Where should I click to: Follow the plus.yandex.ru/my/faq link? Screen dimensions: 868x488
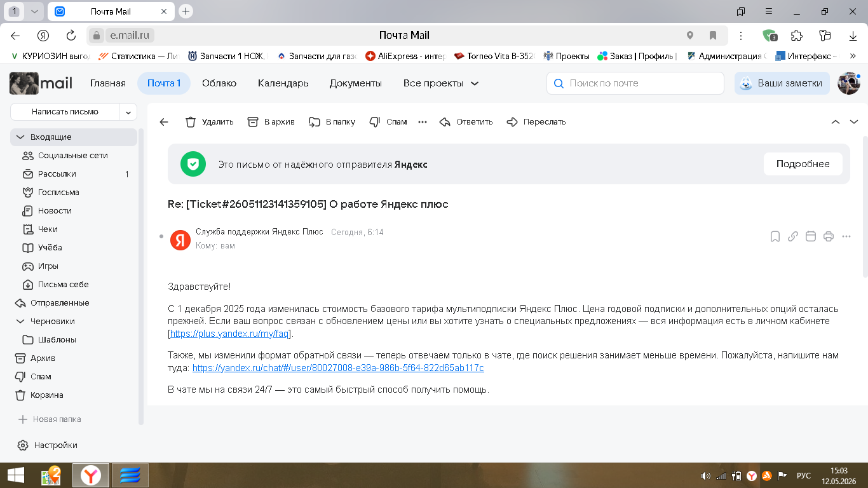(230, 334)
